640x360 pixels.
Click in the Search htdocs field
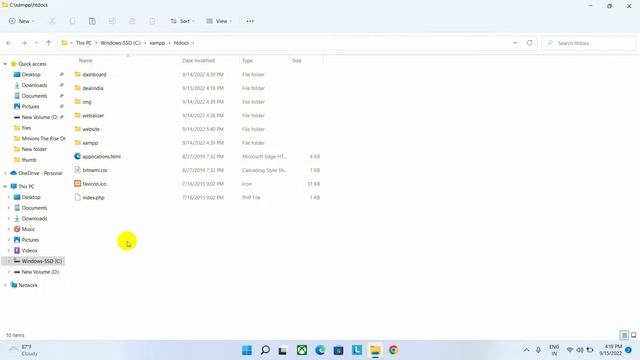[589, 43]
